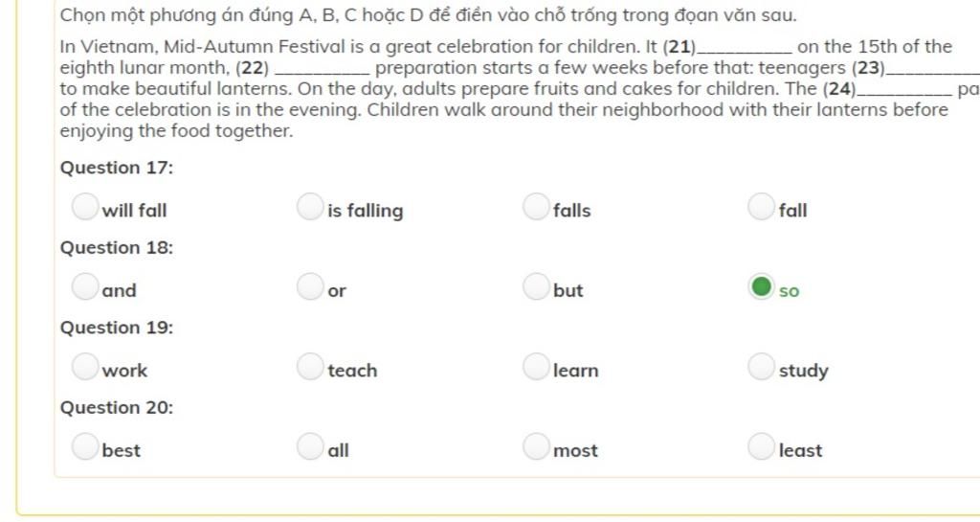This screenshot has width=980, height=522.
Task: Choose 'and' for Question 18
Action: [85, 286]
